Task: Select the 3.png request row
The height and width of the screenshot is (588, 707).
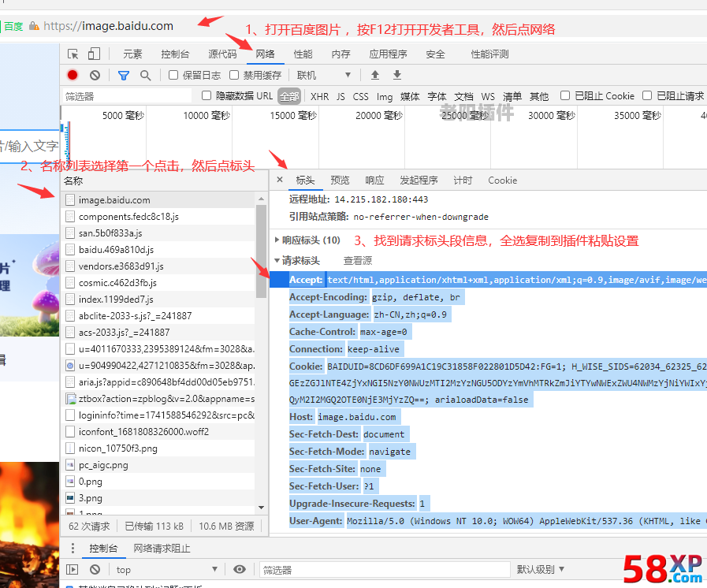Action: click(x=158, y=498)
